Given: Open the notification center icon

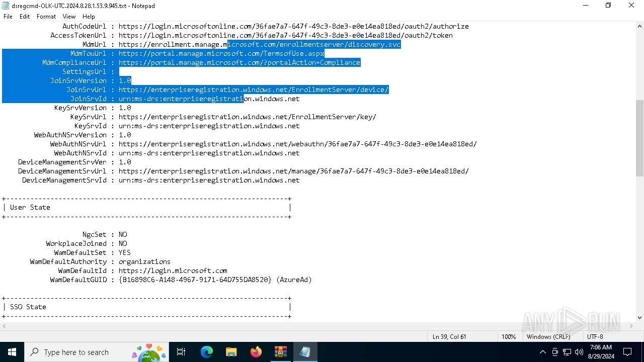Looking at the screenshot, I should click(627, 352).
